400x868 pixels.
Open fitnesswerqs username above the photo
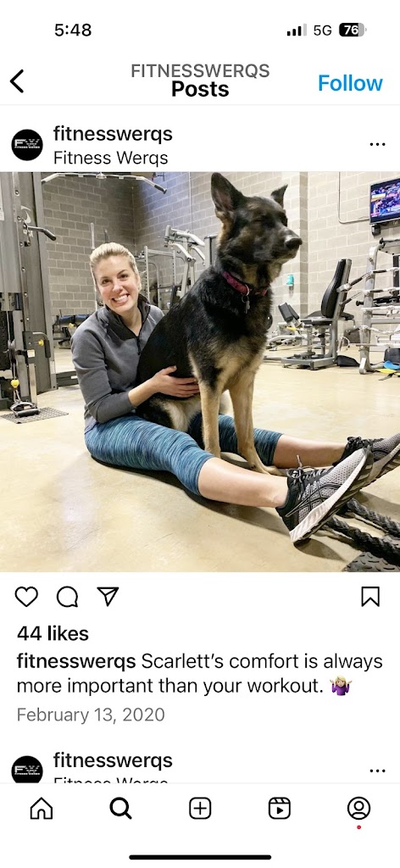pos(113,133)
